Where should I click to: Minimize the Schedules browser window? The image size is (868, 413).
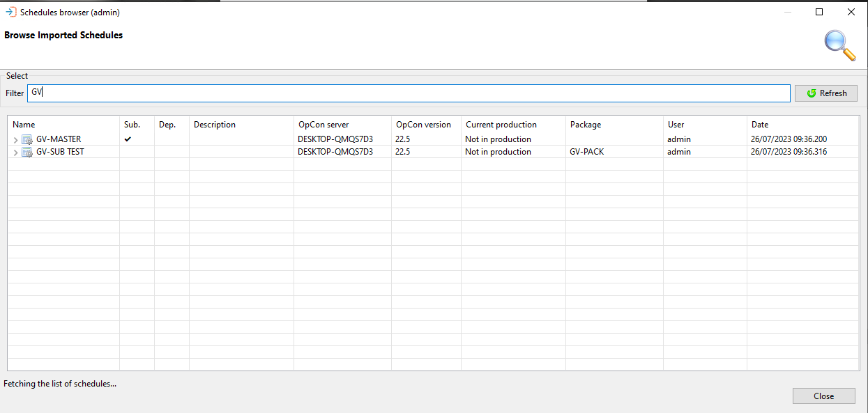point(787,12)
